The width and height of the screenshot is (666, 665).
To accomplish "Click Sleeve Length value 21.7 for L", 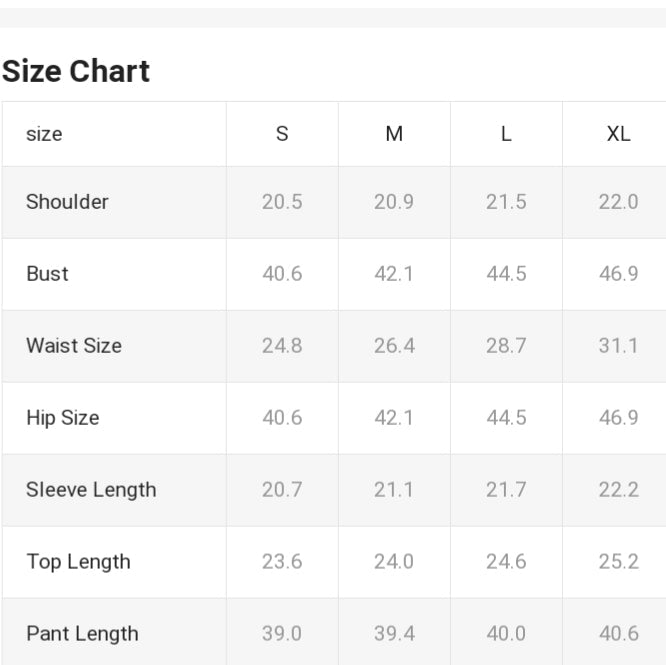I will [x=506, y=490].
